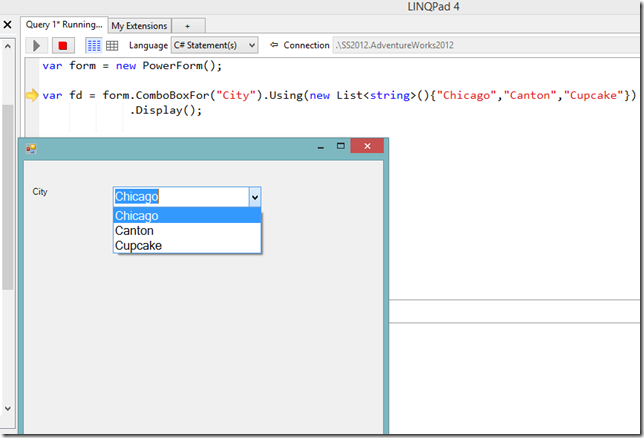
Task: Close the left panel with the X icon
Action: [x=7, y=25]
